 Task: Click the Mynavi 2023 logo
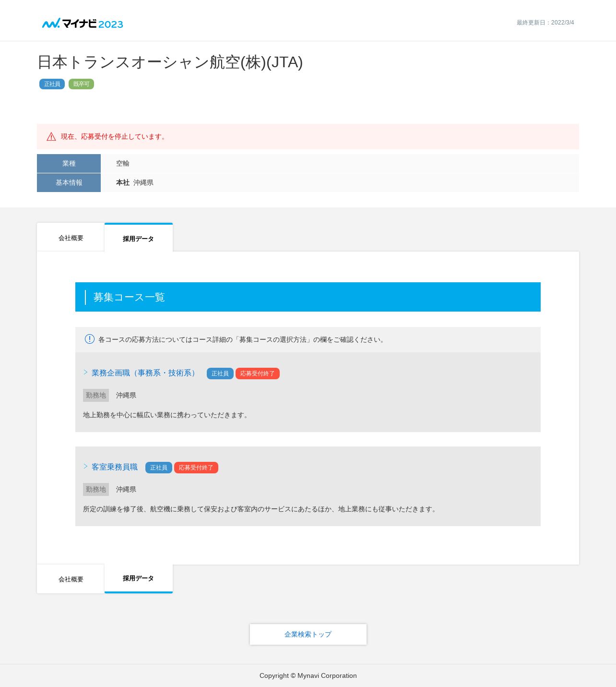83,24
